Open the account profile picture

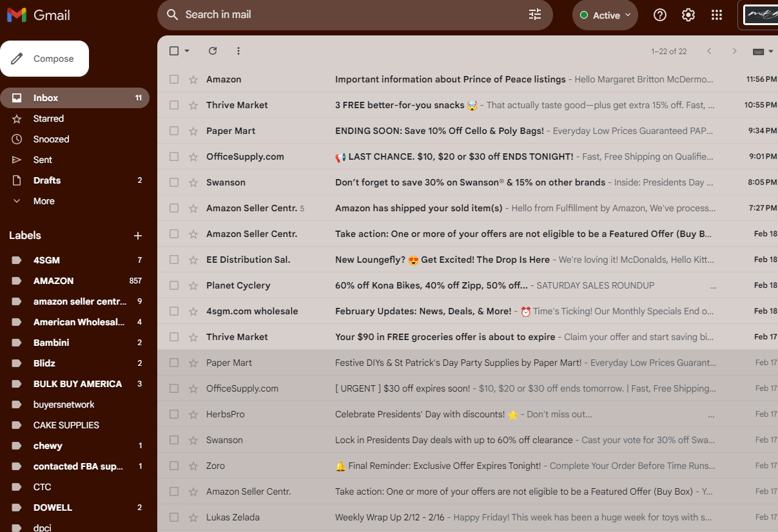[760, 15]
